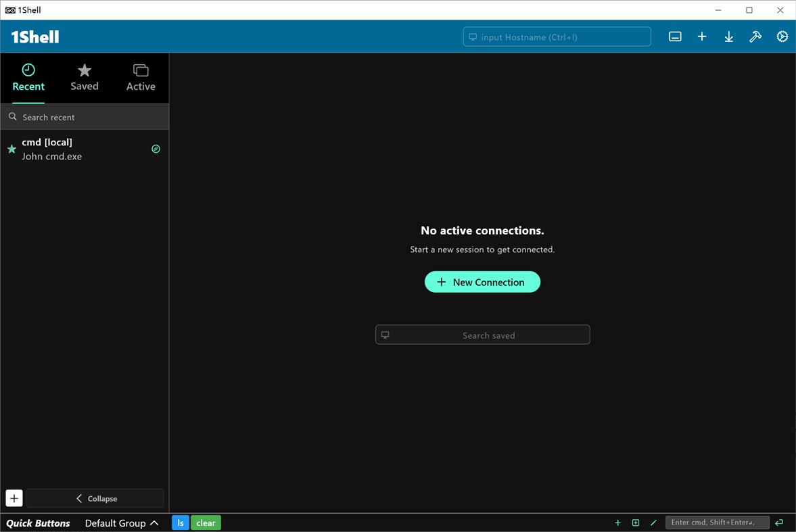Image resolution: width=796 pixels, height=532 pixels.
Task: Switch to the Active tab
Action: [x=141, y=78]
